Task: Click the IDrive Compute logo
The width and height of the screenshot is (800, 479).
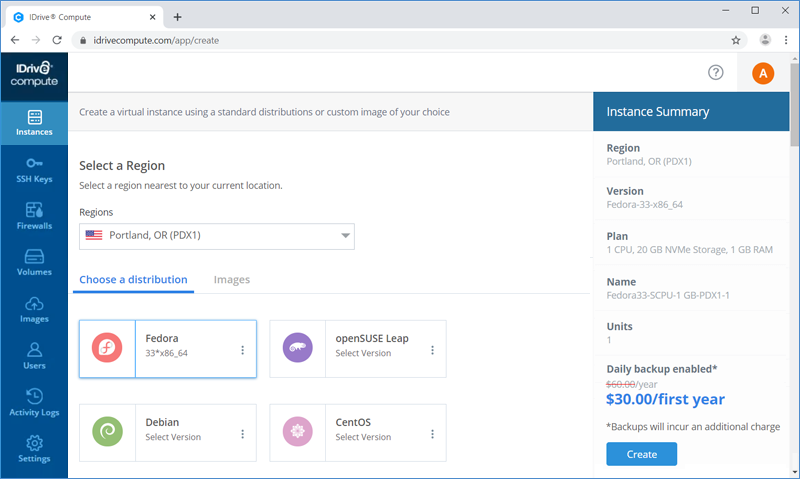Action: pos(34,74)
